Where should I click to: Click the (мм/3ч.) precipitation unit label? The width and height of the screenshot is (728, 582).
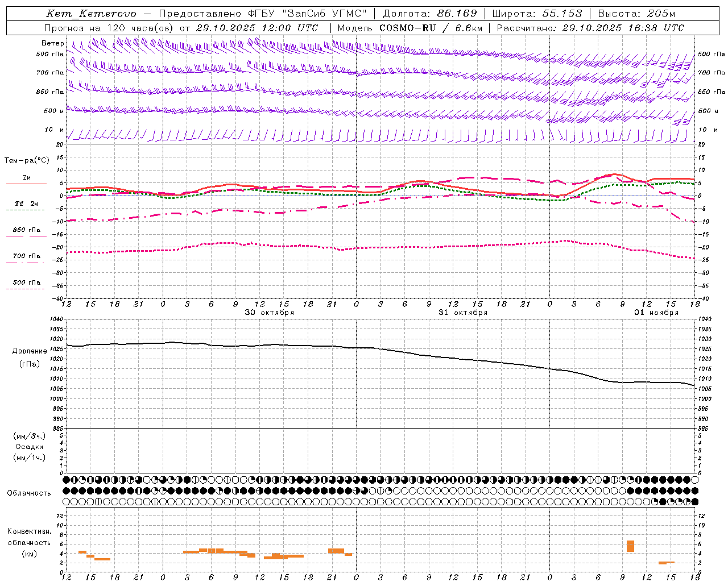(x=29, y=436)
